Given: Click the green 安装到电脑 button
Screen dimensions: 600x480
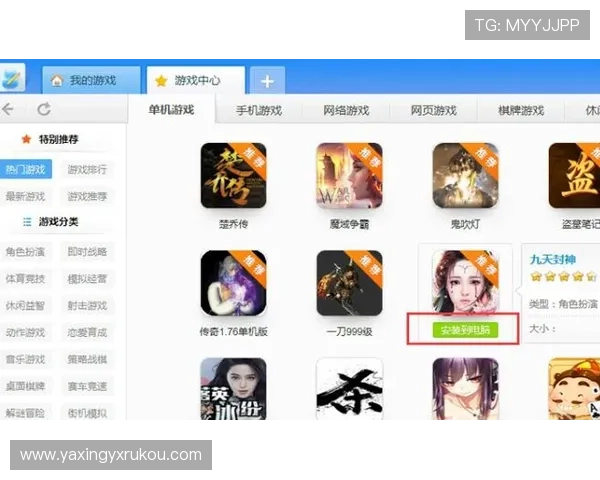Looking at the screenshot, I should (x=465, y=330).
